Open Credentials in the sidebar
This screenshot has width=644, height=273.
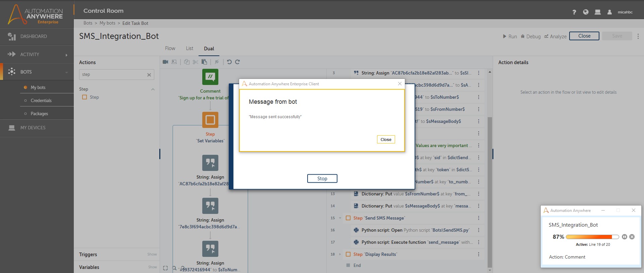41,100
